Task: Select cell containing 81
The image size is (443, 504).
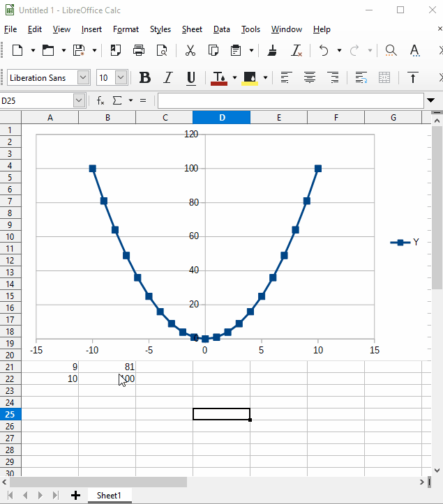Action: pyautogui.click(x=107, y=367)
